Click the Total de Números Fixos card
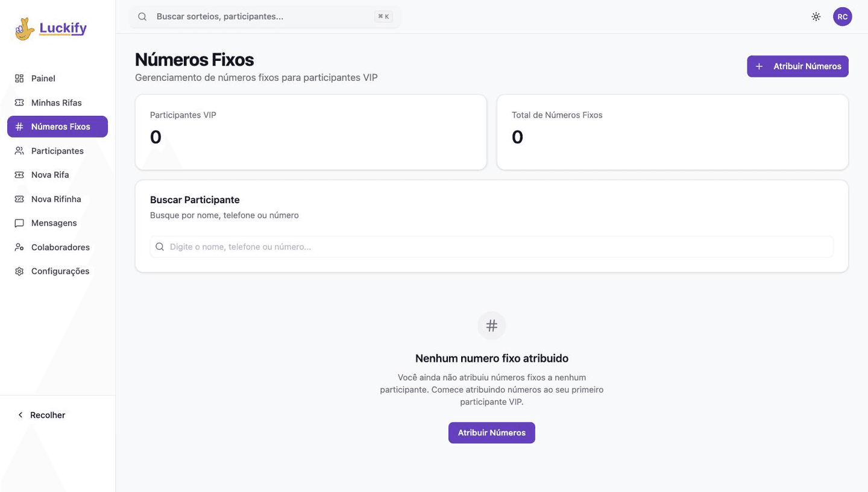 [x=673, y=132]
